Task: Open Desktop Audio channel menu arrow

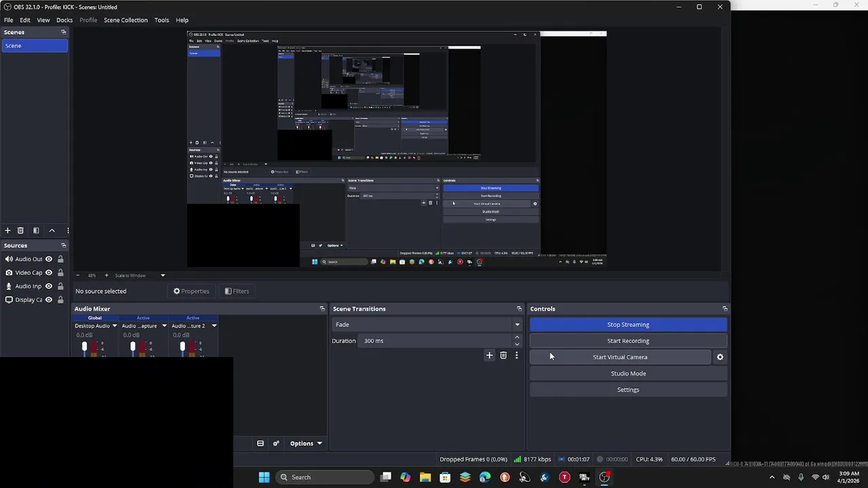Action: point(115,326)
